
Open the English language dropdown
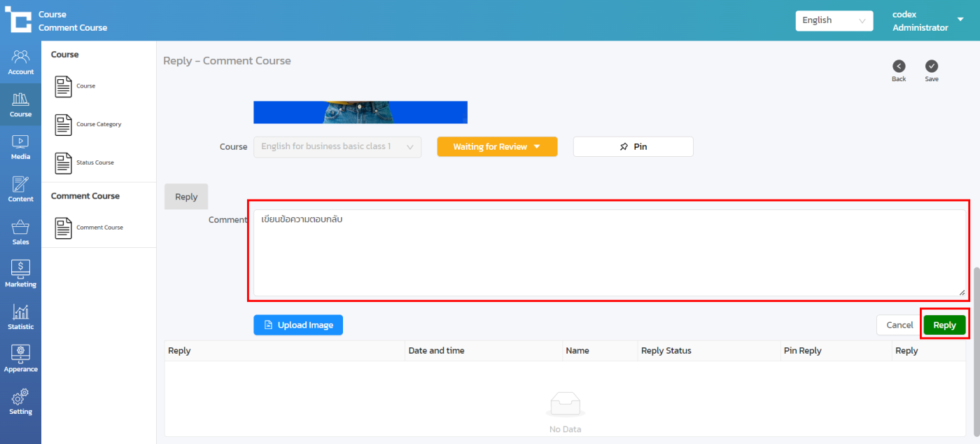834,20
